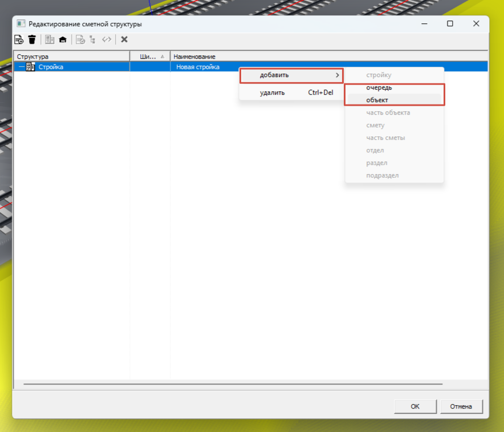Click the смету submenu entry
504x432 pixels.
395,125
